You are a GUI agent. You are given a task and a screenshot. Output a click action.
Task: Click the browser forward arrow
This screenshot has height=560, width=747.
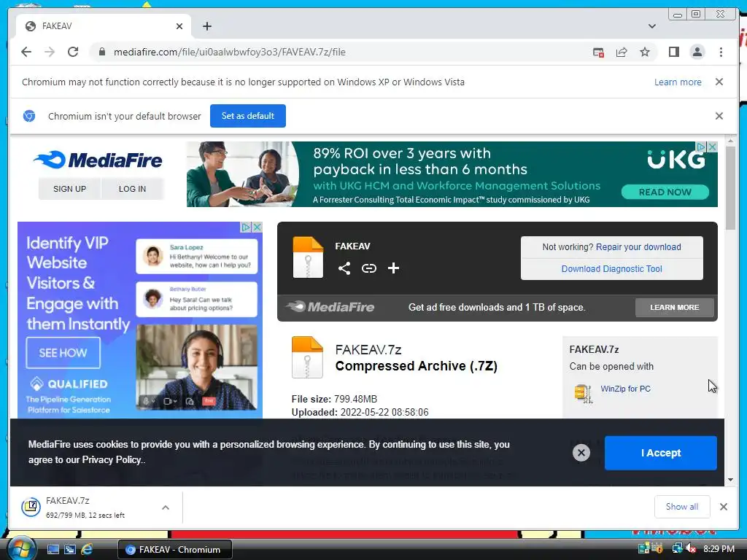pyautogui.click(x=50, y=52)
